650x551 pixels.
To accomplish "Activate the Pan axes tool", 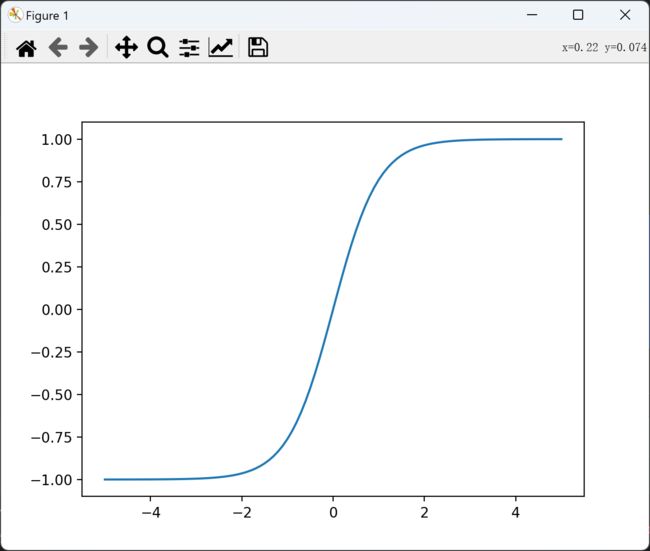I will point(126,47).
